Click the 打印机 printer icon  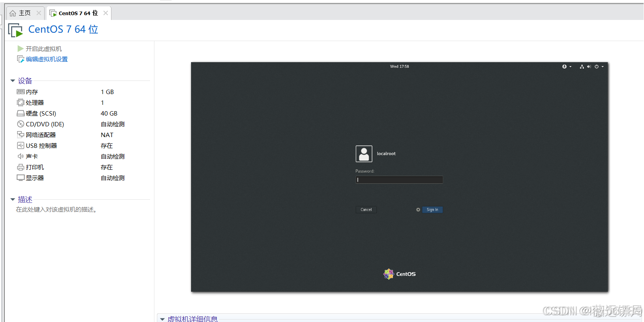21,167
